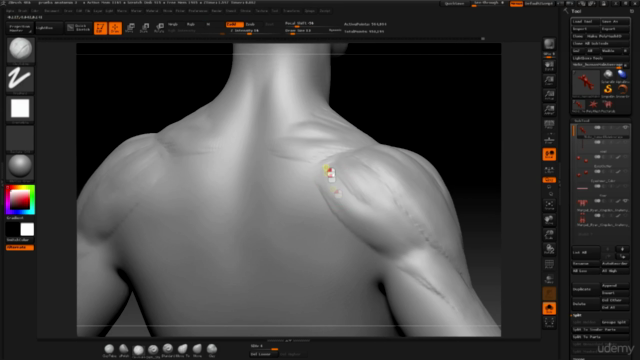This screenshot has height=360, width=640.
Task: Click the Scale view icon in right shelf
Action: 549,235
